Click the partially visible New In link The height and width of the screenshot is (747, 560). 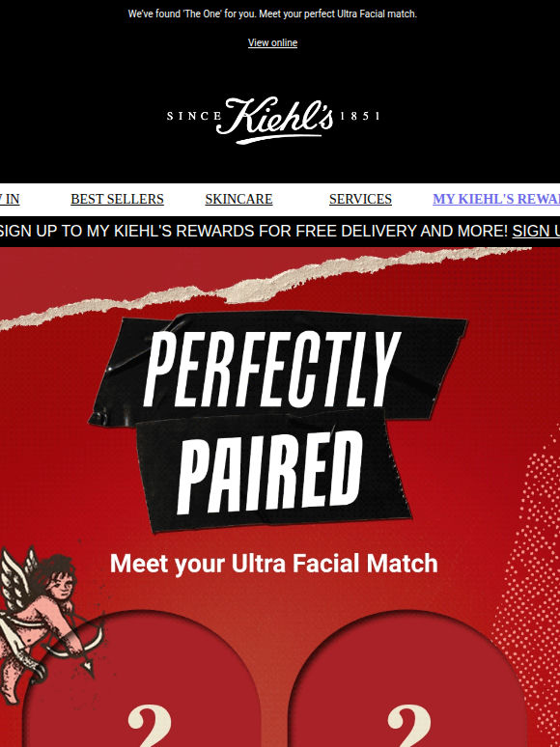(10, 199)
